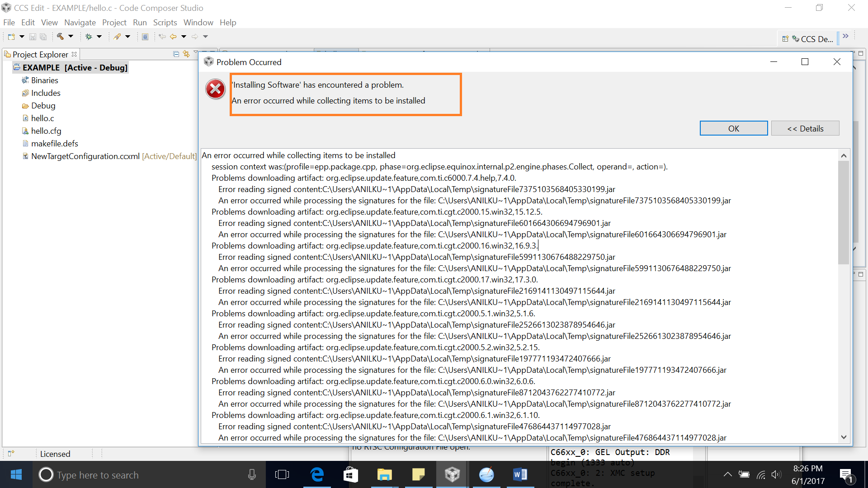
Task: Close the Project Explorer tab
Action: (x=74, y=54)
